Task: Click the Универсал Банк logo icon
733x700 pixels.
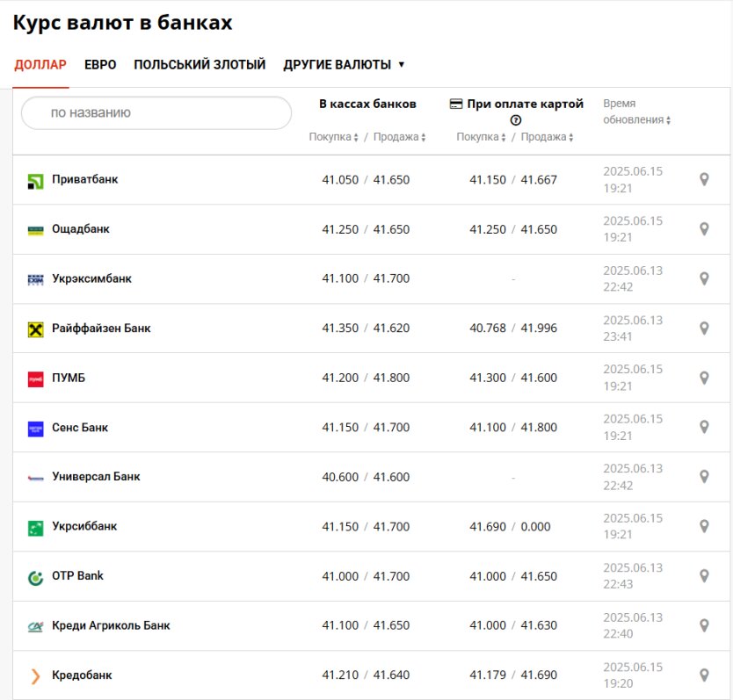Action: point(35,478)
